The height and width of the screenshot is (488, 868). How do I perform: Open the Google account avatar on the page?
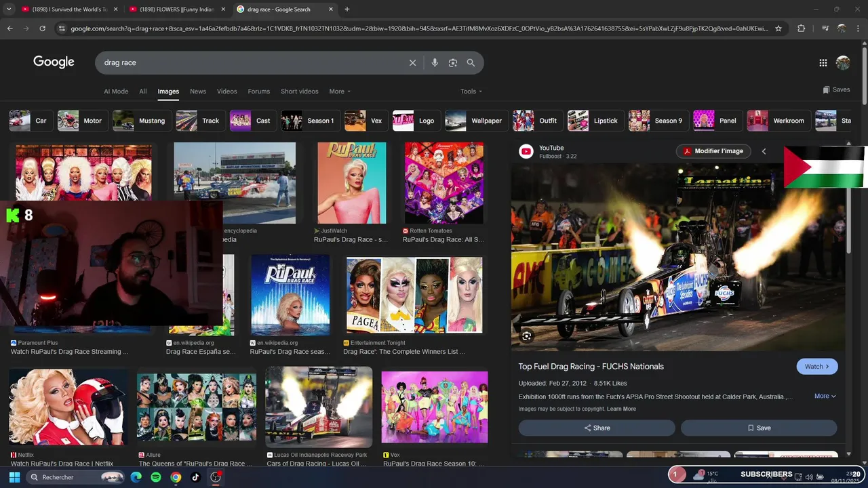(x=843, y=62)
